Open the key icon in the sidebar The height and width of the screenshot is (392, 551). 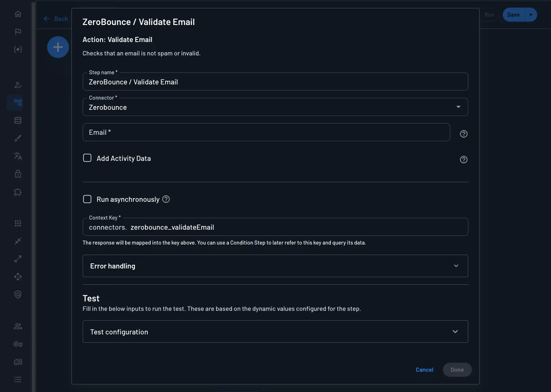18,344
